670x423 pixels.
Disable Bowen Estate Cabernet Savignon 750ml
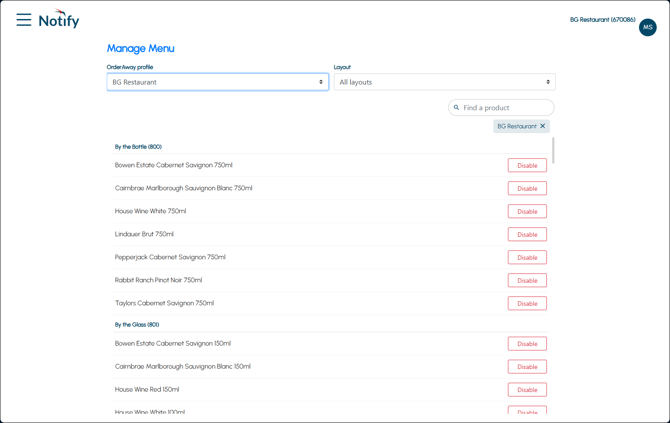coord(527,165)
